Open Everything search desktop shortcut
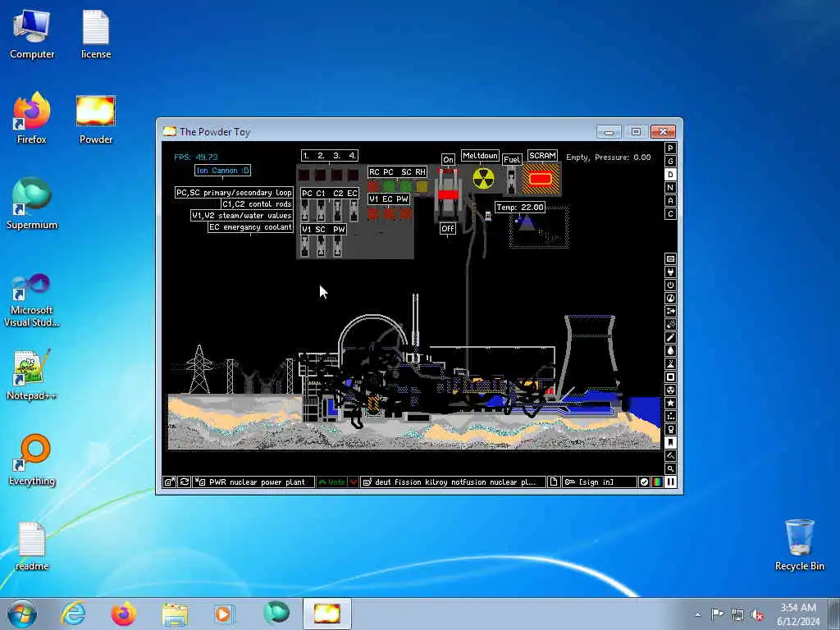This screenshot has width=840, height=630. click(32, 459)
